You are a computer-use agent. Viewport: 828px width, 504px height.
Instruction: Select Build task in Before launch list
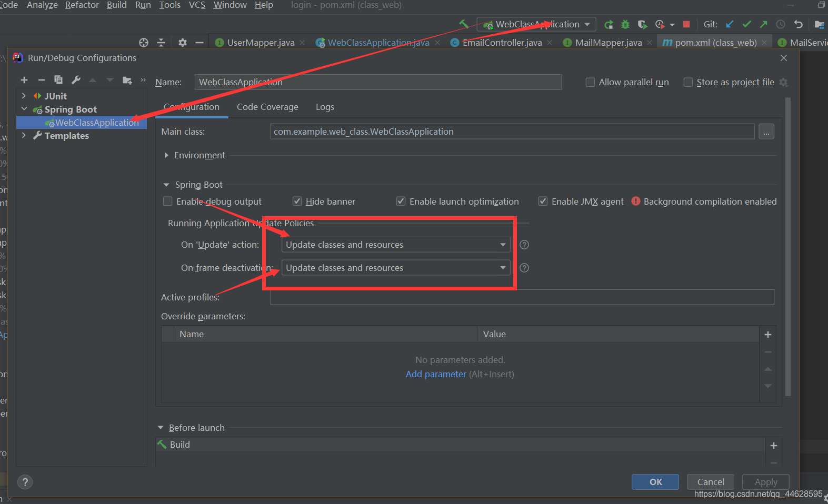[x=460, y=445]
